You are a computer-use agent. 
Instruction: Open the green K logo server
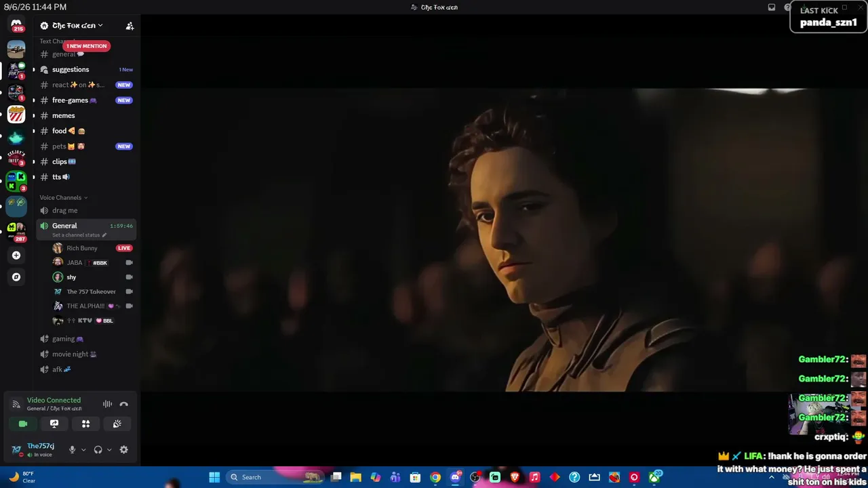pos(16,181)
